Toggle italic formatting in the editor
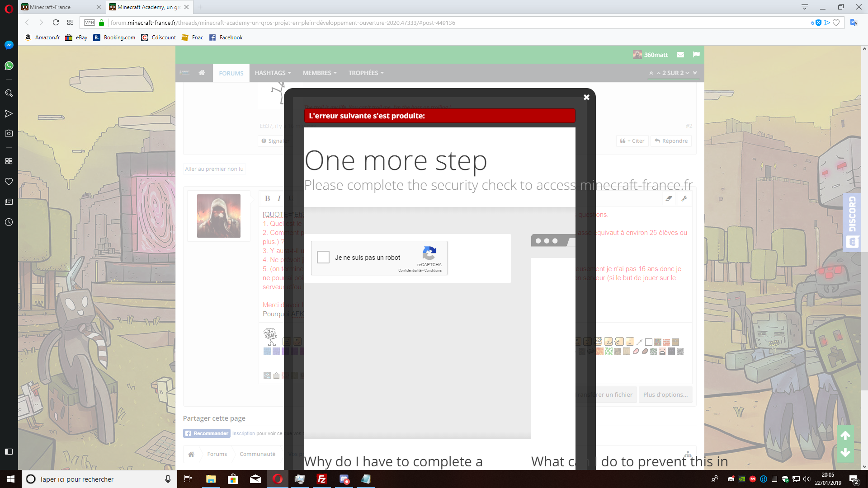Screen dimensions: 868x488 point(279,198)
